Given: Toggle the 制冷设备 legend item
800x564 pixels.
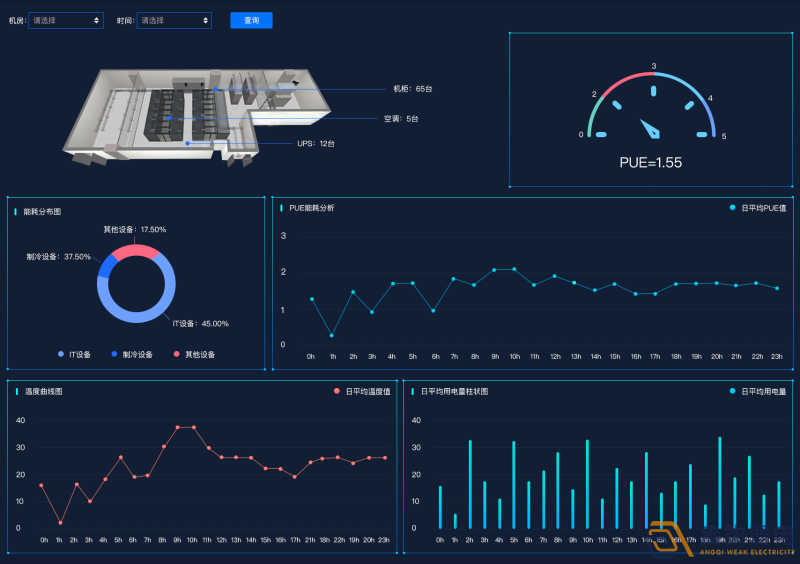Looking at the screenshot, I should [132, 354].
